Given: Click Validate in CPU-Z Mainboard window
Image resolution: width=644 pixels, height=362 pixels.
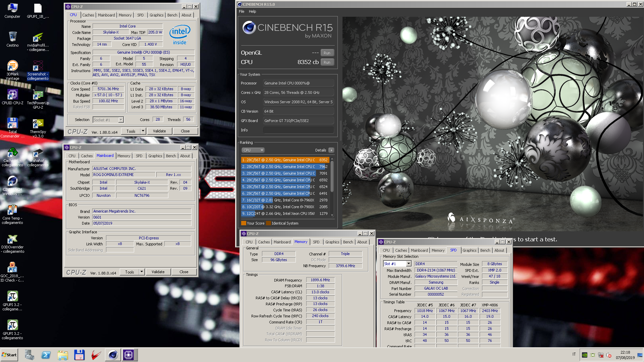Looking at the screenshot, I should tap(158, 272).
